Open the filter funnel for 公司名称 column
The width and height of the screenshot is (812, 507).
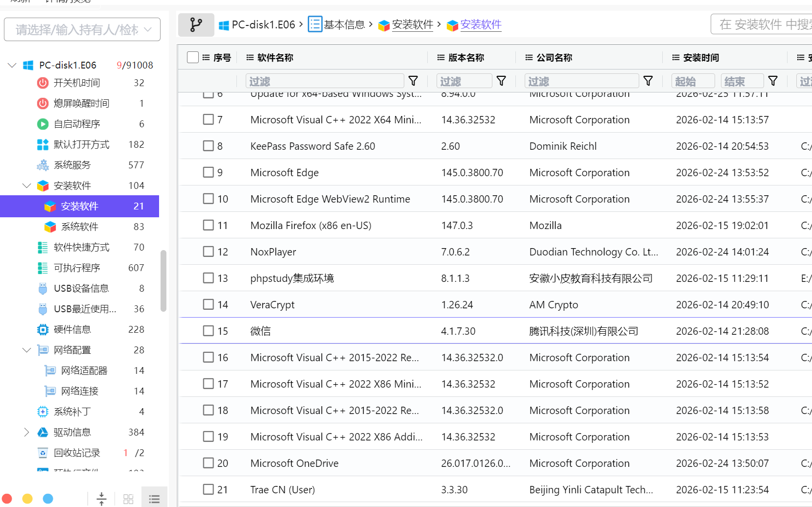pos(648,81)
